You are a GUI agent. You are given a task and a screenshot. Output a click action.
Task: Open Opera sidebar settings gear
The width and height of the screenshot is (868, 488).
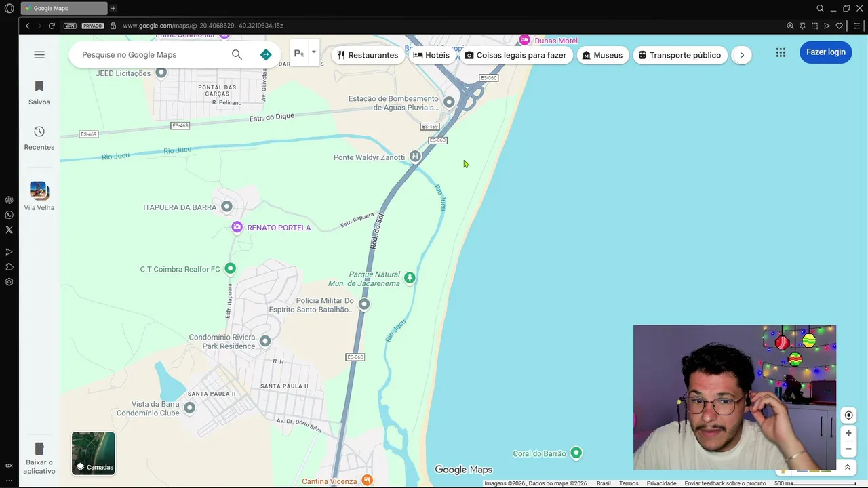coord(9,282)
